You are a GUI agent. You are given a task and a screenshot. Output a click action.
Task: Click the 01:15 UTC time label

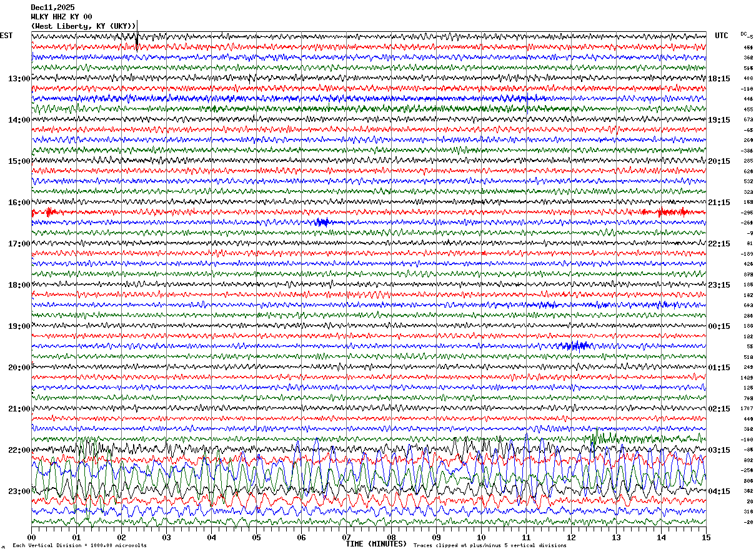click(x=719, y=368)
